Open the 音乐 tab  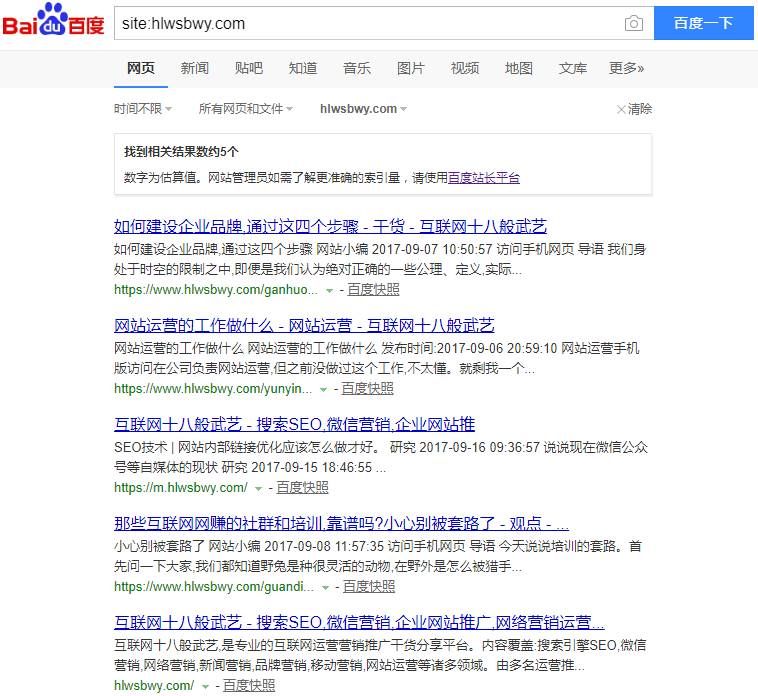pyautogui.click(x=357, y=68)
